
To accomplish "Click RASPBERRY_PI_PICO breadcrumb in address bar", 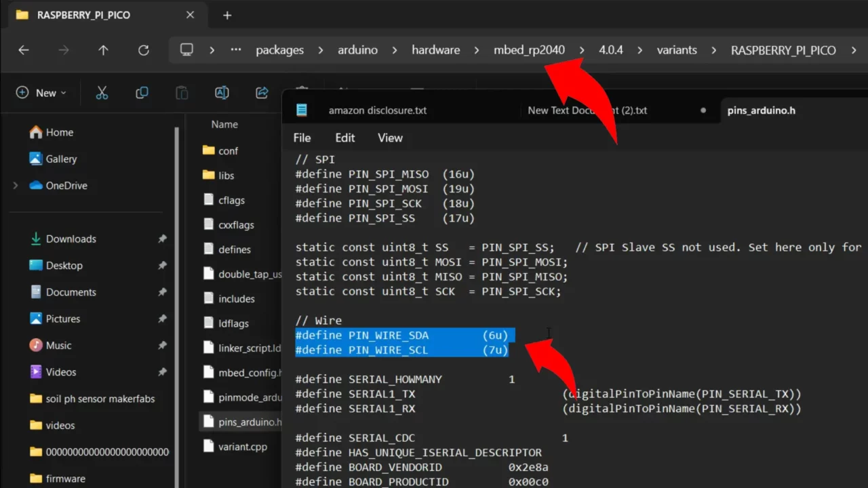I will (783, 50).
